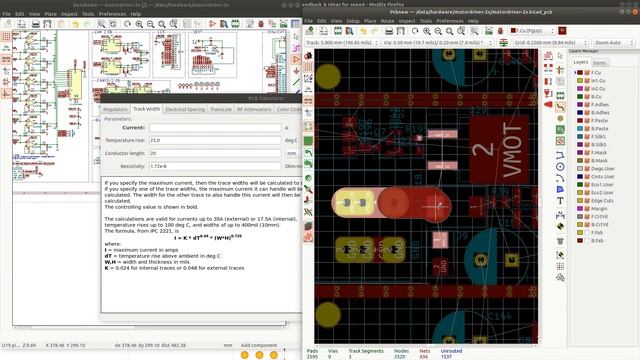640x360 pixels.
Task: Enable visibility checkbox for B.Fab layer
Action: click(587, 241)
